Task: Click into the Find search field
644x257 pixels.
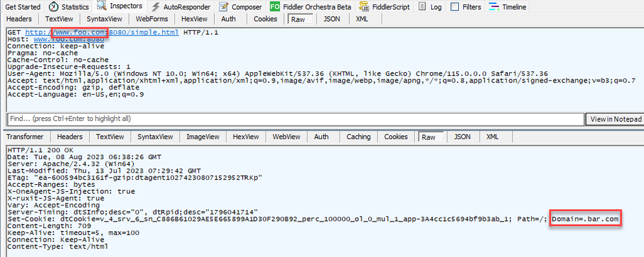Action: click(x=296, y=119)
